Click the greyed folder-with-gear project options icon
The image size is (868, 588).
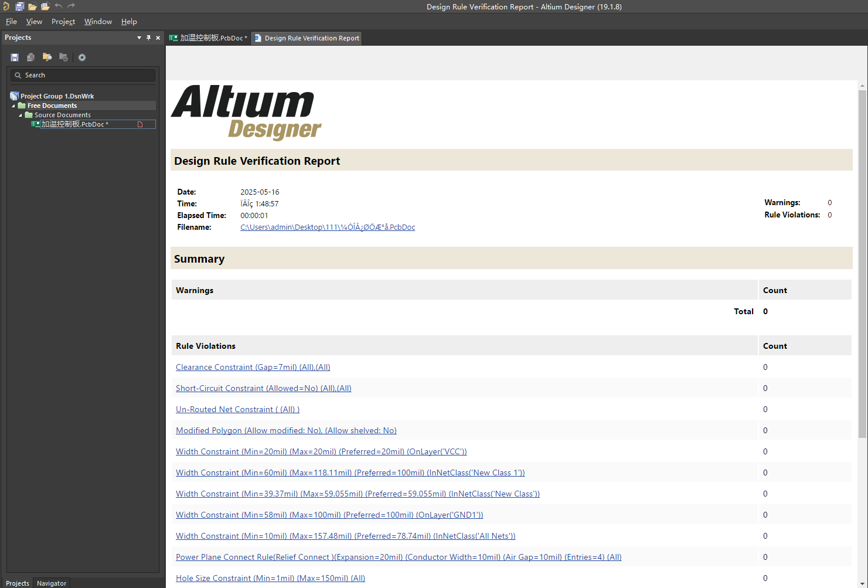tap(63, 57)
